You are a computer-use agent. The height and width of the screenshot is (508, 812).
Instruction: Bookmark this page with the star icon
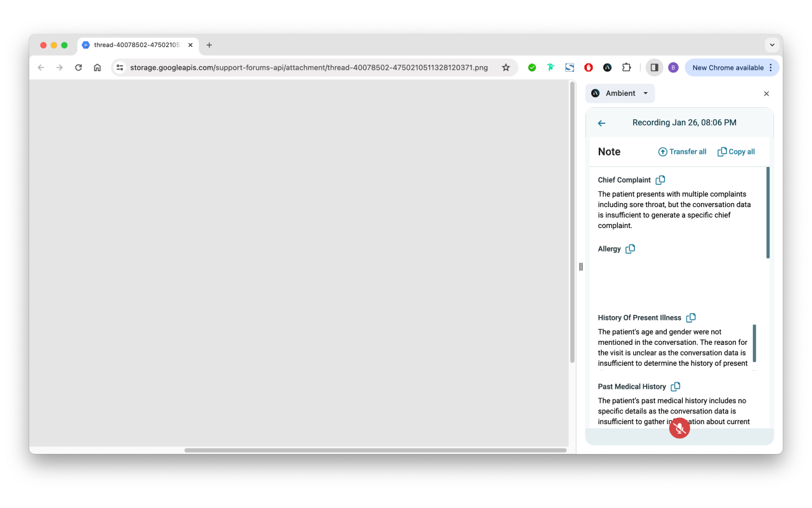(506, 67)
